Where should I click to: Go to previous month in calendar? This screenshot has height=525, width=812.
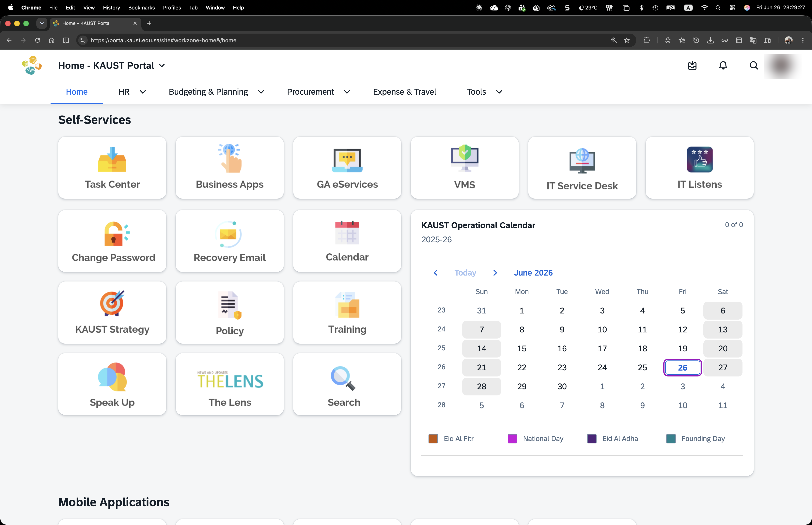point(435,273)
